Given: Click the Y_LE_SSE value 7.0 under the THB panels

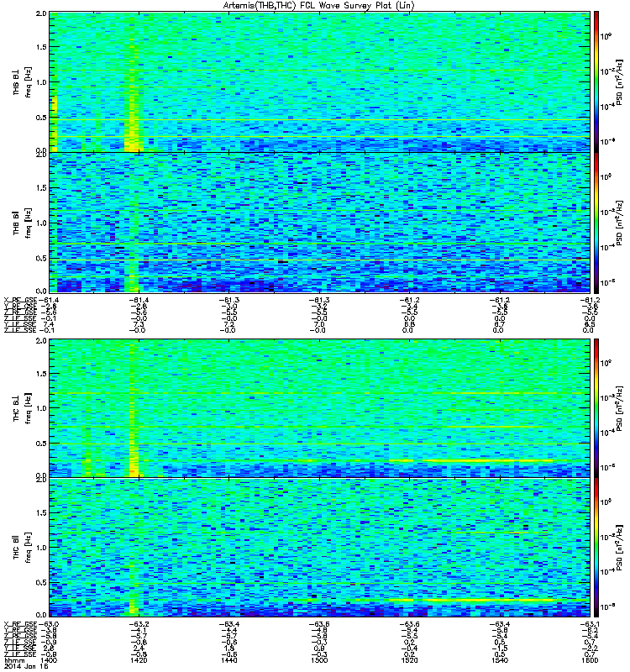Looking at the screenshot, I should click(x=319, y=324).
